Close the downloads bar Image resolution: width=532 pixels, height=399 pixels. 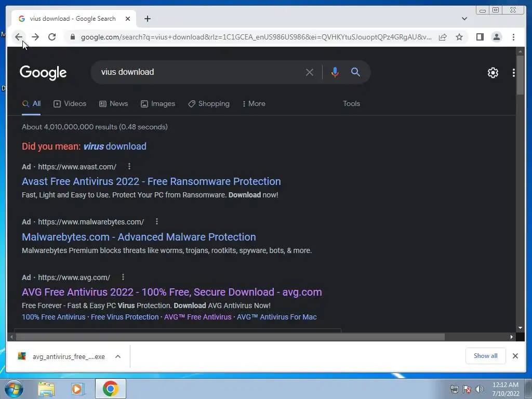(515, 356)
